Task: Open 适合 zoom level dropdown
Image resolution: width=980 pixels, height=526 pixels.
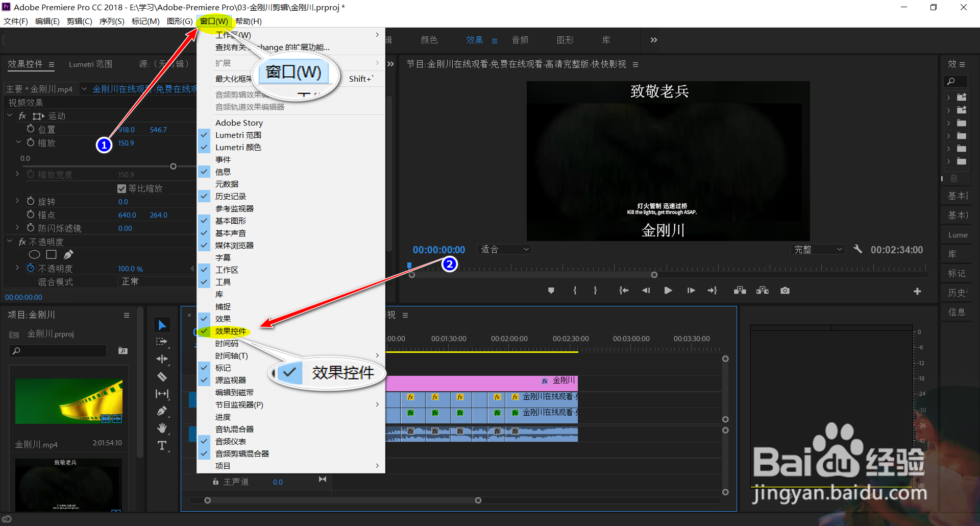Action: coord(504,249)
